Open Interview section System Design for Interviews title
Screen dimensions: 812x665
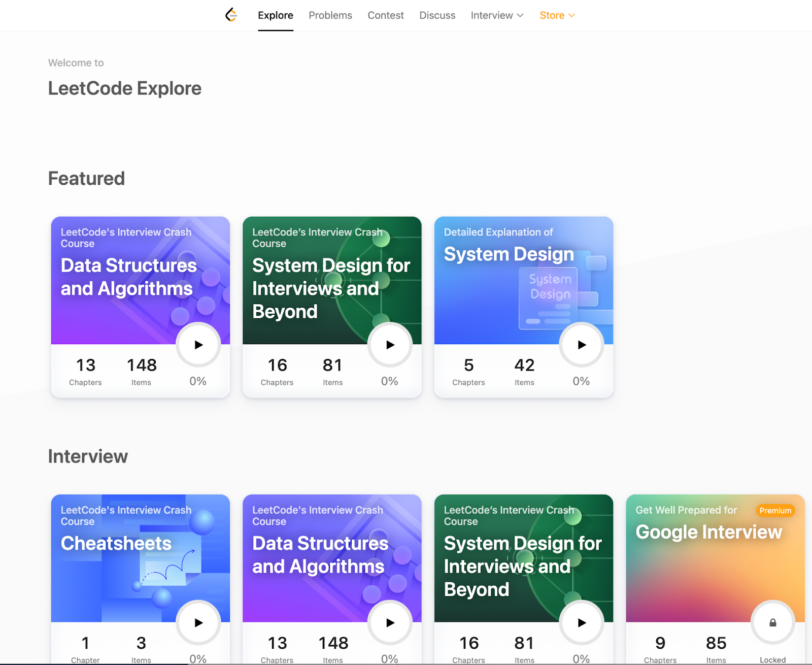coord(523,566)
